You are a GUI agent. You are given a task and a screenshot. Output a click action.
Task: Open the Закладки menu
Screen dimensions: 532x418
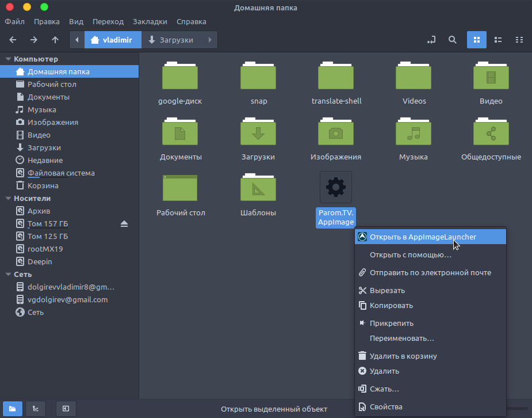150,21
